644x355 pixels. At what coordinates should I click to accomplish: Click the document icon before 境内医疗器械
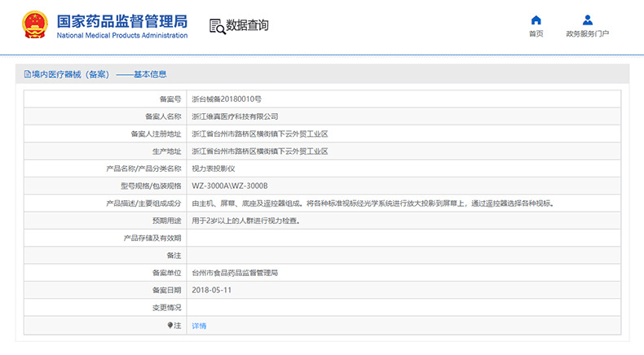(27, 74)
